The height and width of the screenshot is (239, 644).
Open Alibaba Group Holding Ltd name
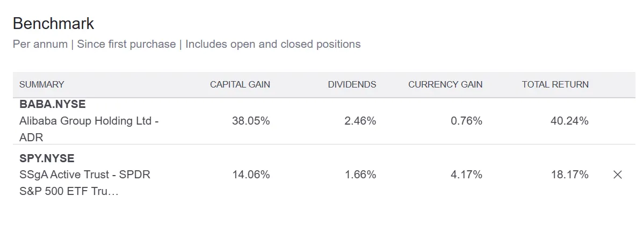pos(89,121)
